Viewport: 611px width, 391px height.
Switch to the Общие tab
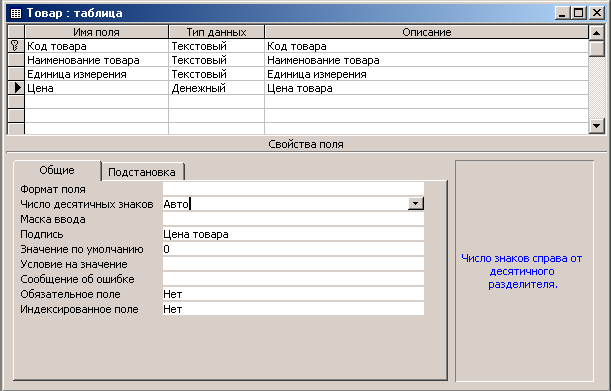pyautogui.click(x=57, y=170)
